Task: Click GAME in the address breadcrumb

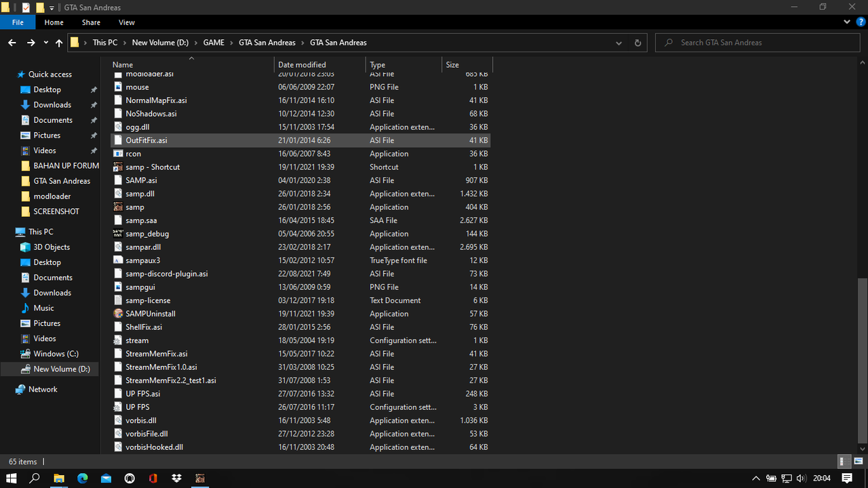Action: tap(214, 42)
